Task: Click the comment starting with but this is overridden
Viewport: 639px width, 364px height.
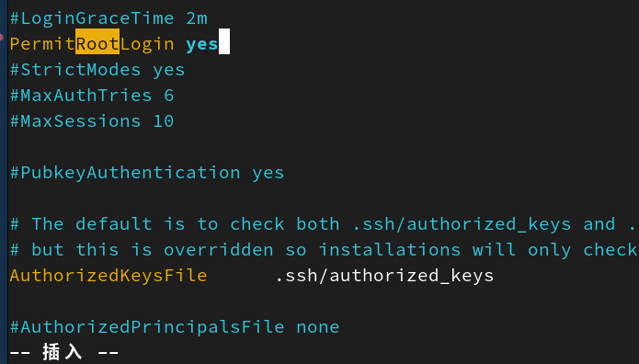Action: tap(324, 250)
